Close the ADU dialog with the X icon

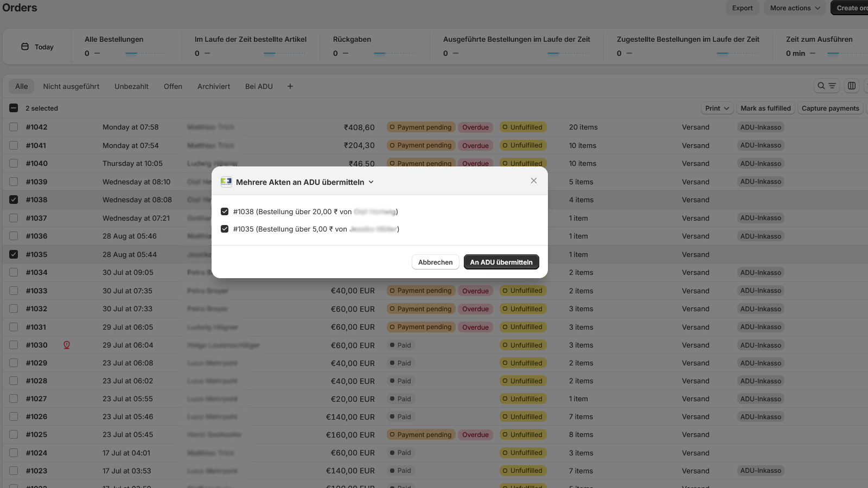pos(534,181)
